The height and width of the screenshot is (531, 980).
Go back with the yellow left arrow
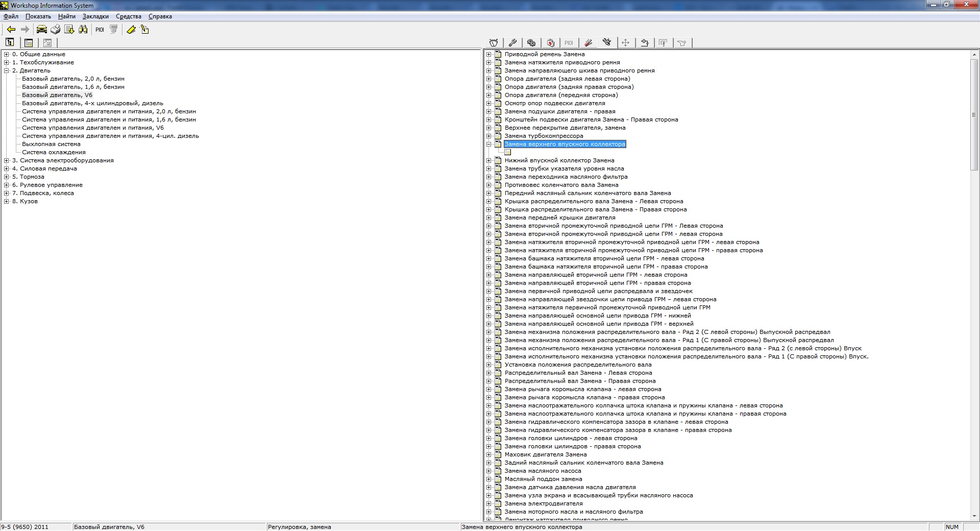coord(11,30)
